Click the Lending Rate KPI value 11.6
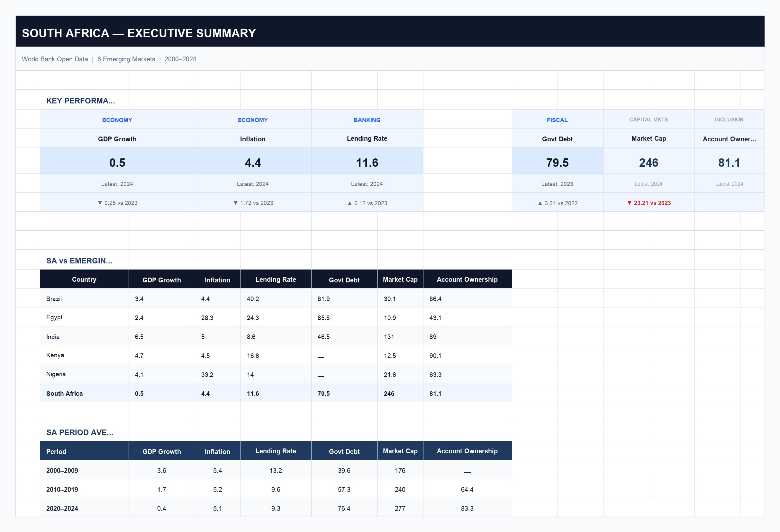The height and width of the screenshot is (532, 780). pyautogui.click(x=367, y=163)
